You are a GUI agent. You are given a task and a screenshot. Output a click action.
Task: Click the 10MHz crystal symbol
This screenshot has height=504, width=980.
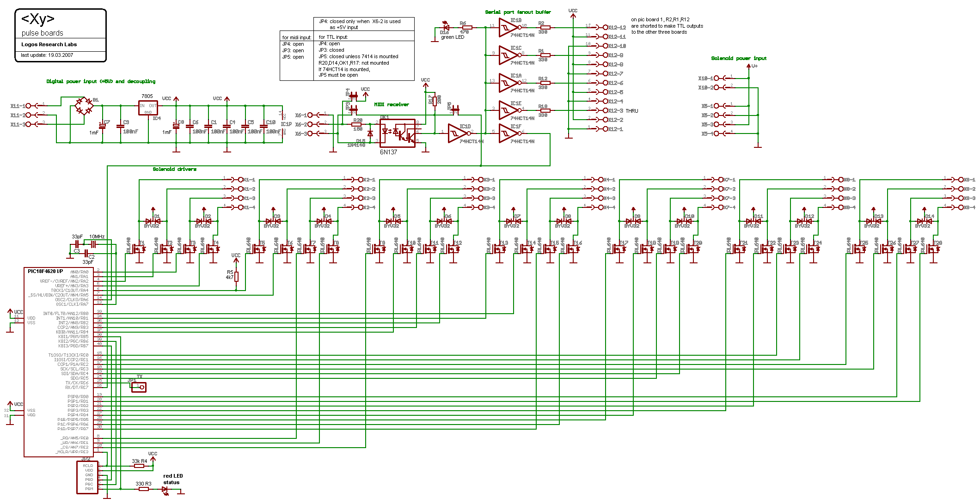pos(93,244)
